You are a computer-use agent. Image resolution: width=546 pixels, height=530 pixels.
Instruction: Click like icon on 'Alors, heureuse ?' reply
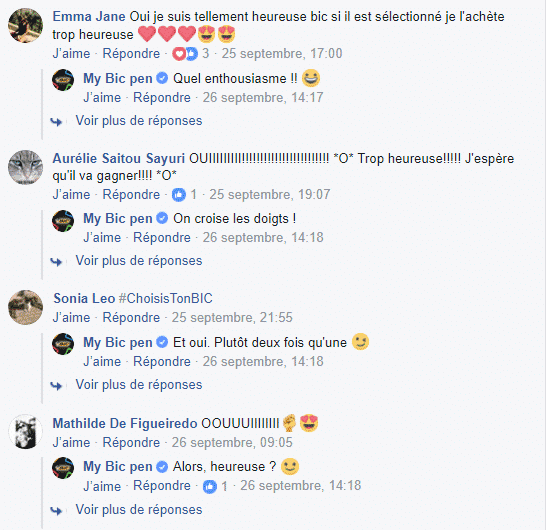(x=210, y=486)
